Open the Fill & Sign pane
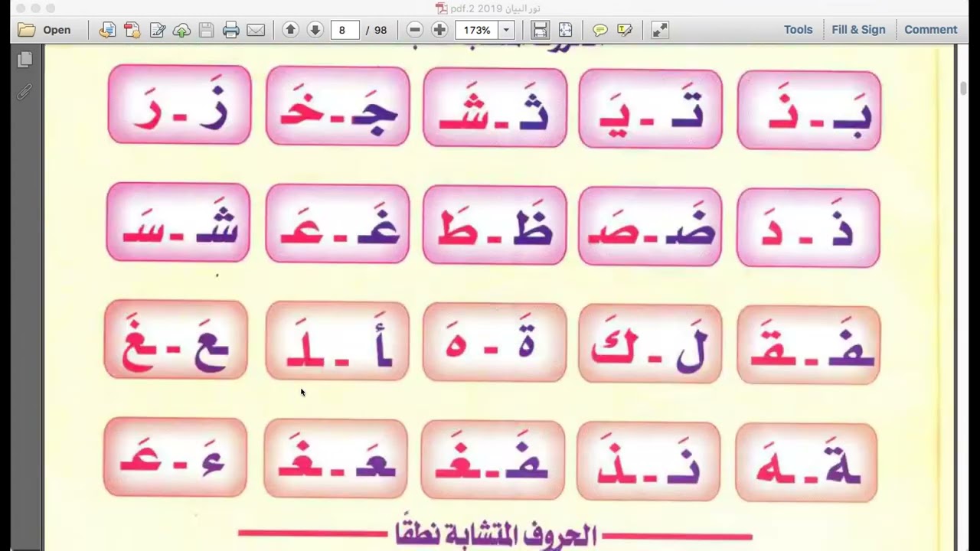The height and width of the screenshot is (551, 980). click(x=858, y=30)
